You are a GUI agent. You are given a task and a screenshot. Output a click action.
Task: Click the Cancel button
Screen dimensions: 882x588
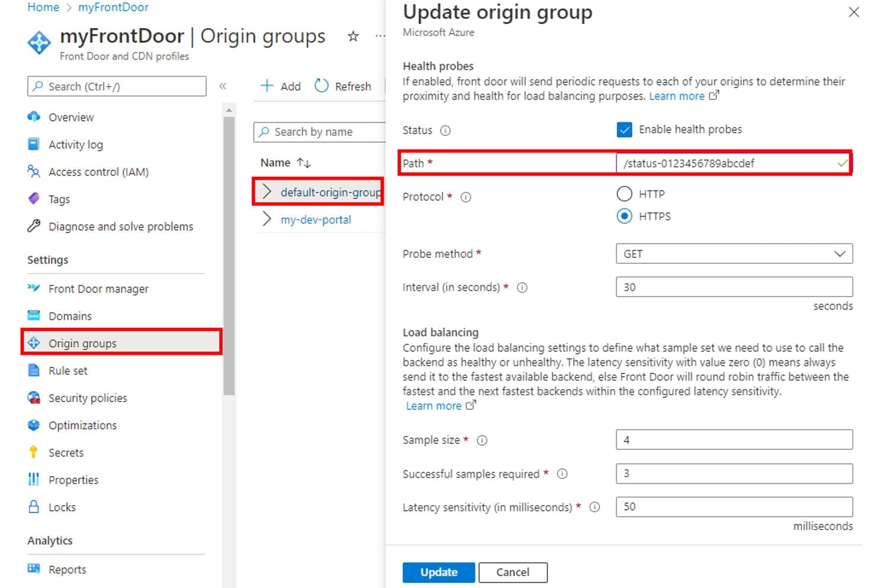513,573
